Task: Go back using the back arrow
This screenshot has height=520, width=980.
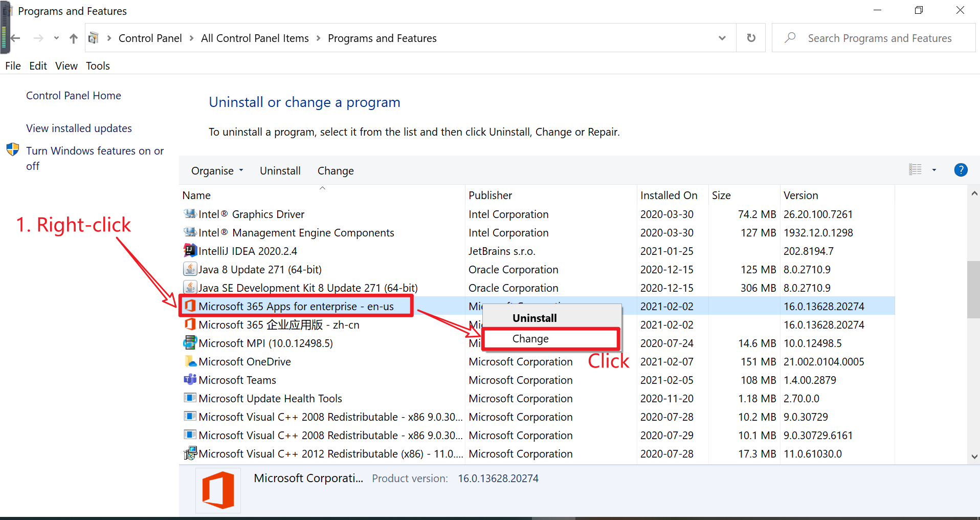Action: pyautogui.click(x=15, y=38)
